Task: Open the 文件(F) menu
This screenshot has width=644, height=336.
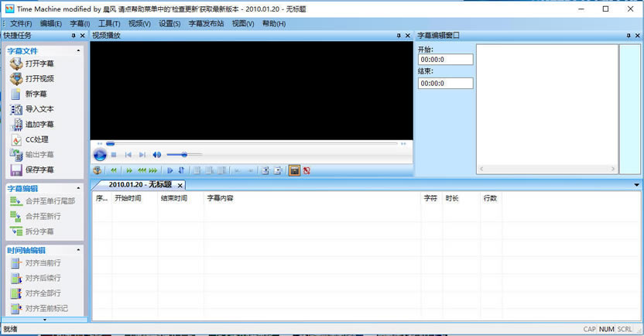Action: (x=22, y=24)
